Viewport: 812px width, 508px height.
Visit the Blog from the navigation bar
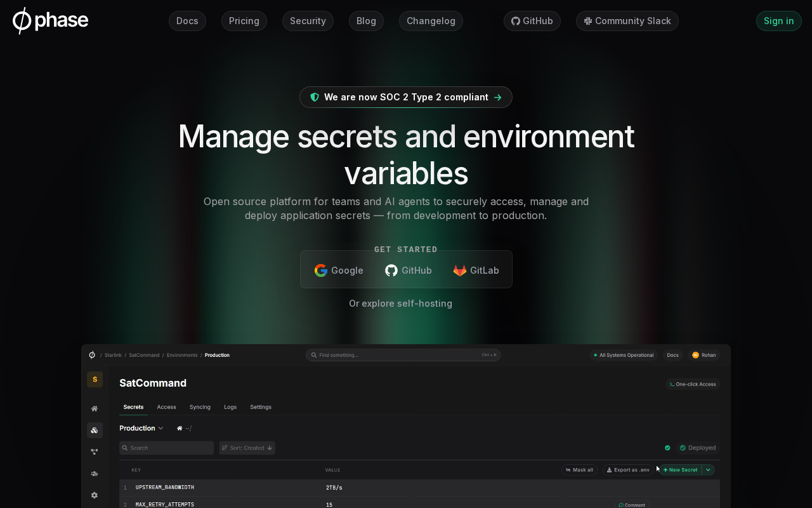click(x=366, y=21)
